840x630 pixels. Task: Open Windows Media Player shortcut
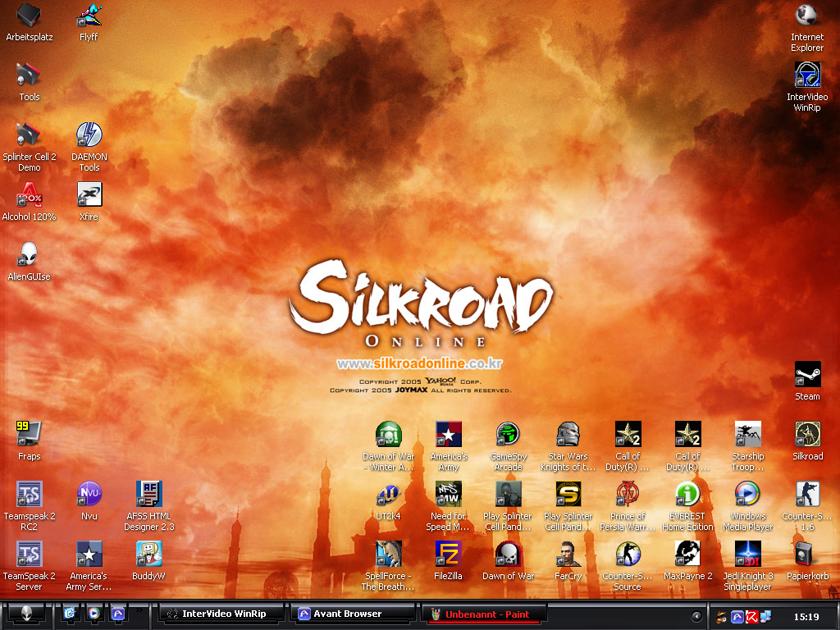[x=747, y=495]
